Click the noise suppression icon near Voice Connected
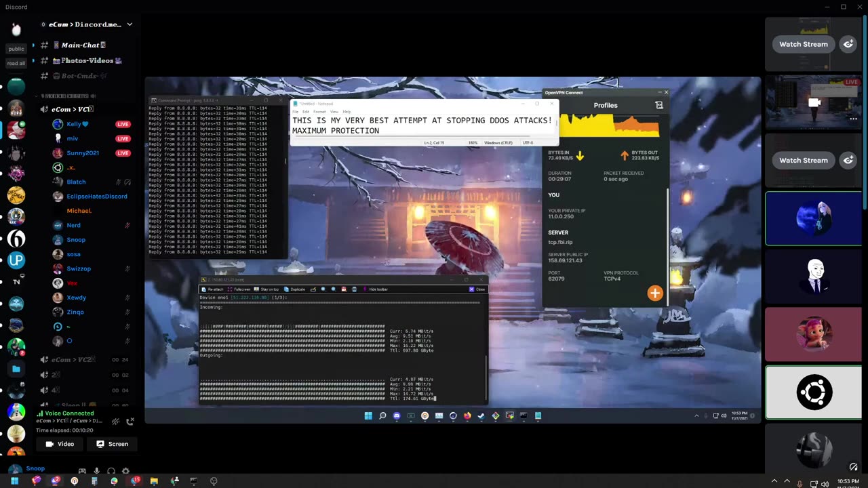Viewport: 868px width, 488px height. 117,421
